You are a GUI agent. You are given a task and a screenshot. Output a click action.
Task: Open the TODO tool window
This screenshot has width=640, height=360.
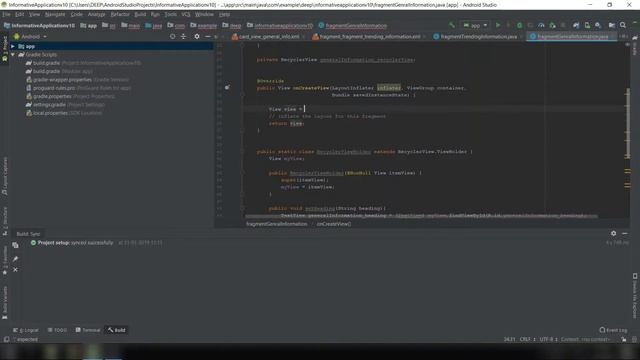tap(57, 330)
